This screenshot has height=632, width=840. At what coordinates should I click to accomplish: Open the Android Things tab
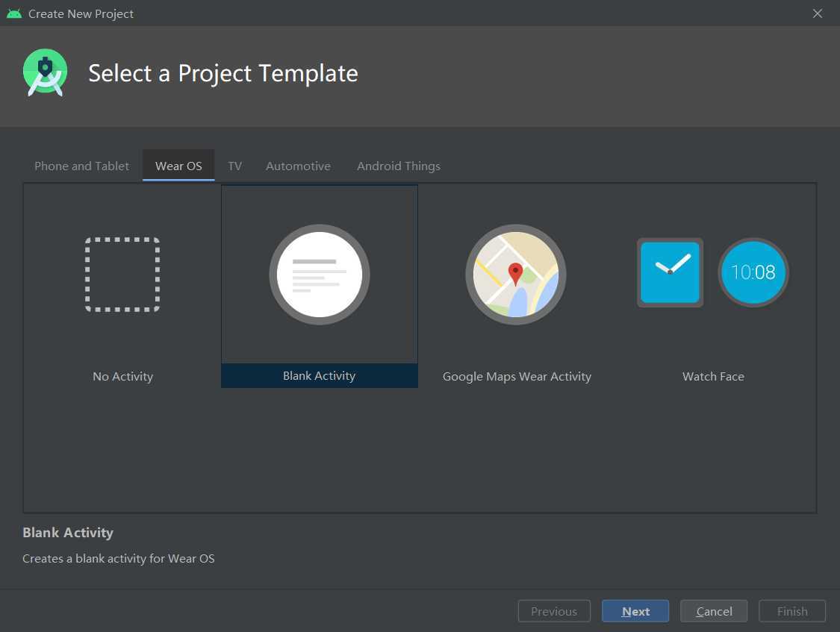[x=399, y=166]
